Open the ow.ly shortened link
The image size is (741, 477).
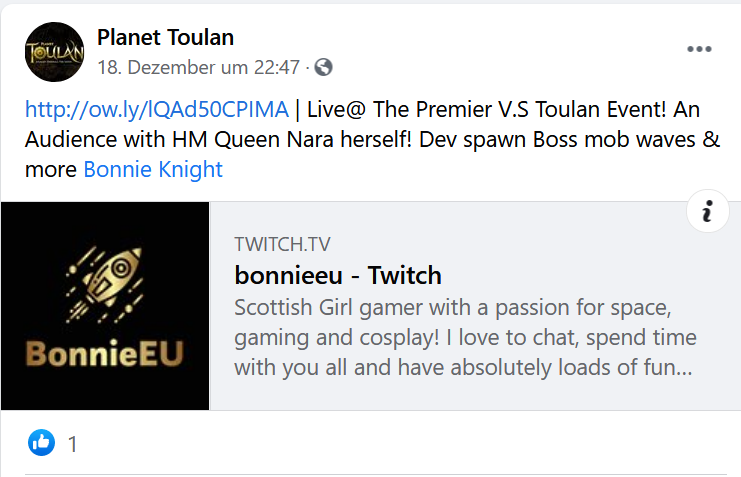click(x=157, y=109)
